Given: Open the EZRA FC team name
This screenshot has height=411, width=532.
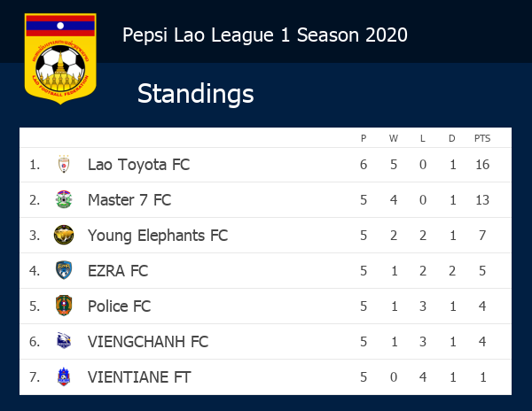Looking at the screenshot, I should 118,271.
